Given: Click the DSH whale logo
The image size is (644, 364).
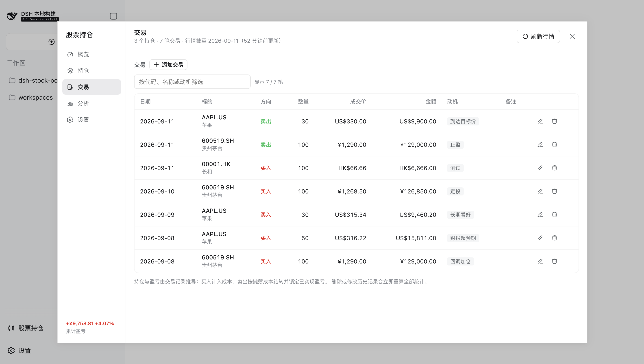Looking at the screenshot, I should click(x=12, y=16).
